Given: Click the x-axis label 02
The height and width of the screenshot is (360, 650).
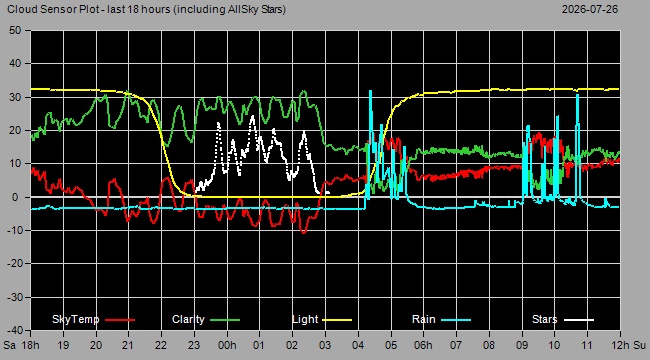Looking at the screenshot, I should 292,345.
